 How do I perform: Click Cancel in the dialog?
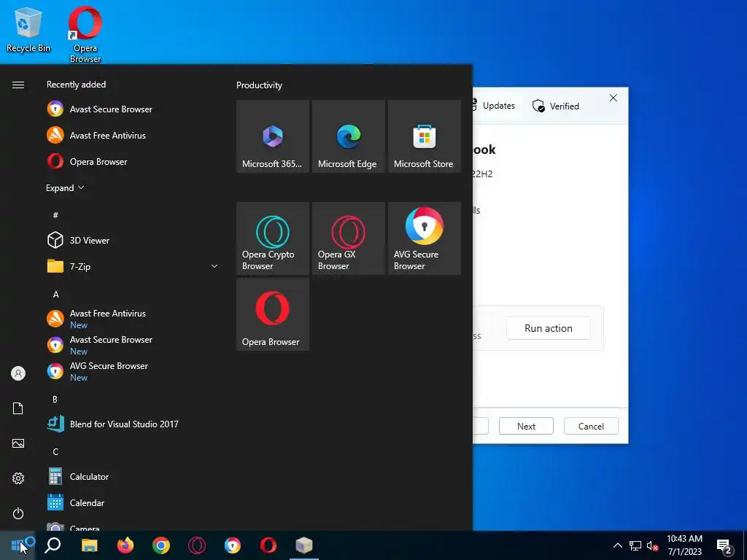pos(591,426)
